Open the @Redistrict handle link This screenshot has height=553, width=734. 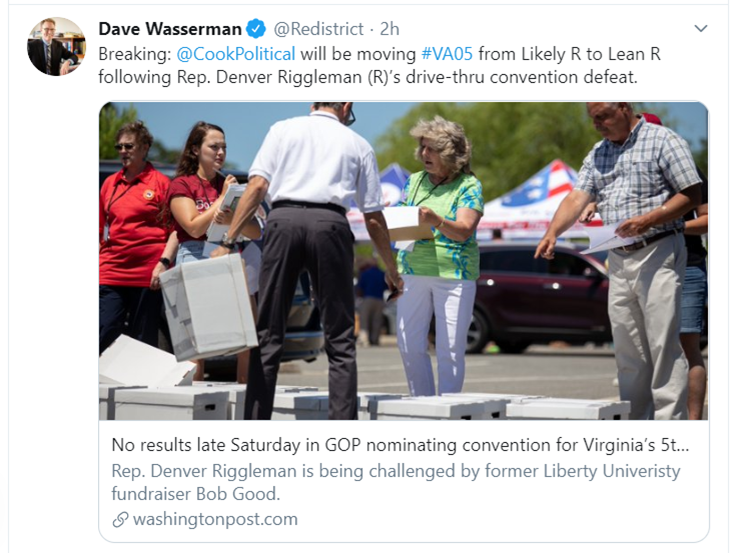tap(318, 29)
